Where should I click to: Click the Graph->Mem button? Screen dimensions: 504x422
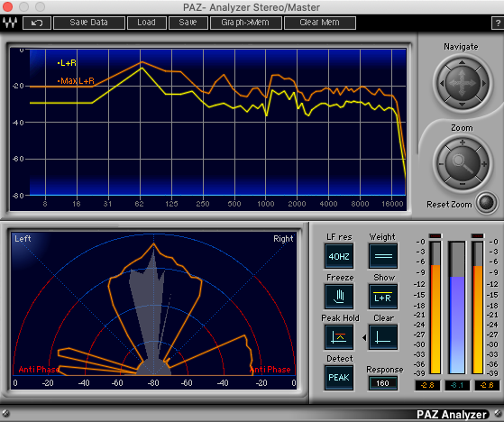(x=245, y=23)
